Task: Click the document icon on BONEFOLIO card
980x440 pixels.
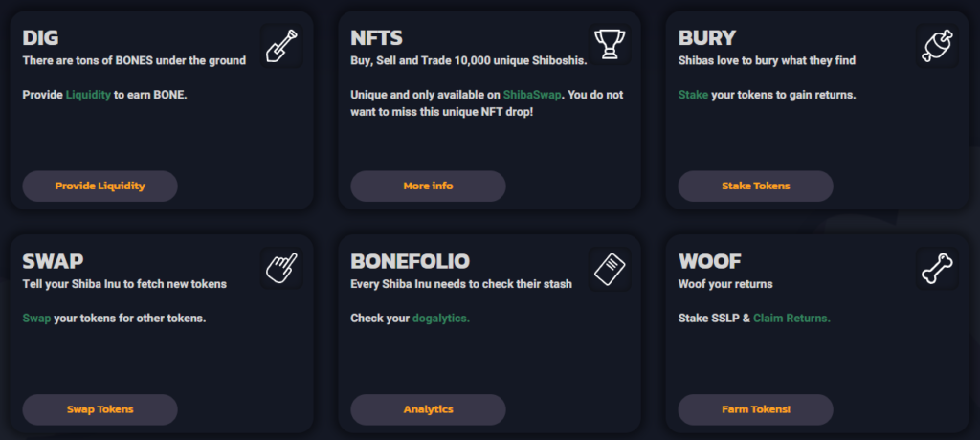Action: tap(609, 269)
